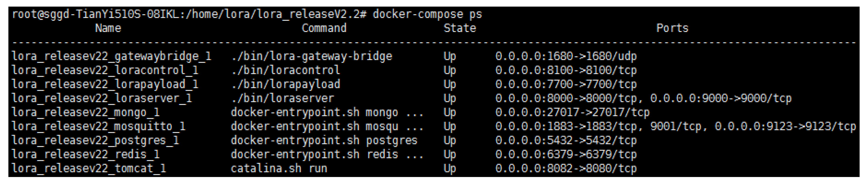868x185 pixels.
Task: Click the lora_releasev22_lorapayload_1 container name
Action: pos(105,84)
